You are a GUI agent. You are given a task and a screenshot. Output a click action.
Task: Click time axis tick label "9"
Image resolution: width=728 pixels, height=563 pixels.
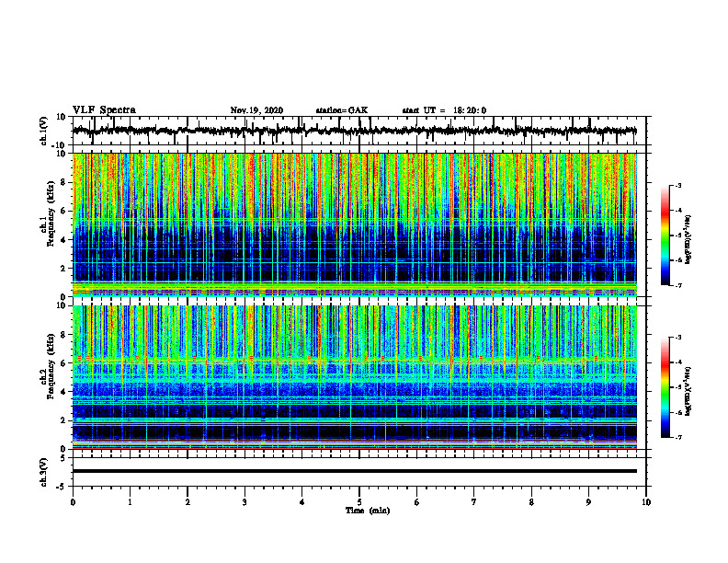pos(588,502)
